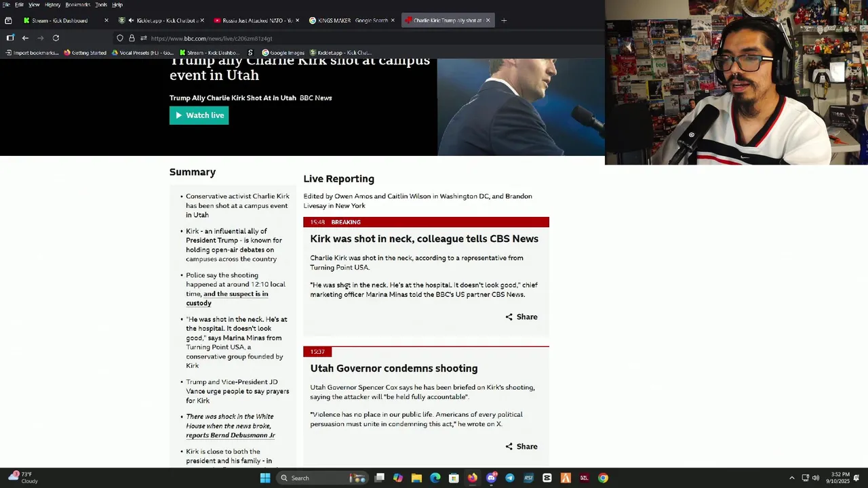Close the Russia Just Attacked NATO tab
This screenshot has width=868, height=488.
pyautogui.click(x=297, y=20)
